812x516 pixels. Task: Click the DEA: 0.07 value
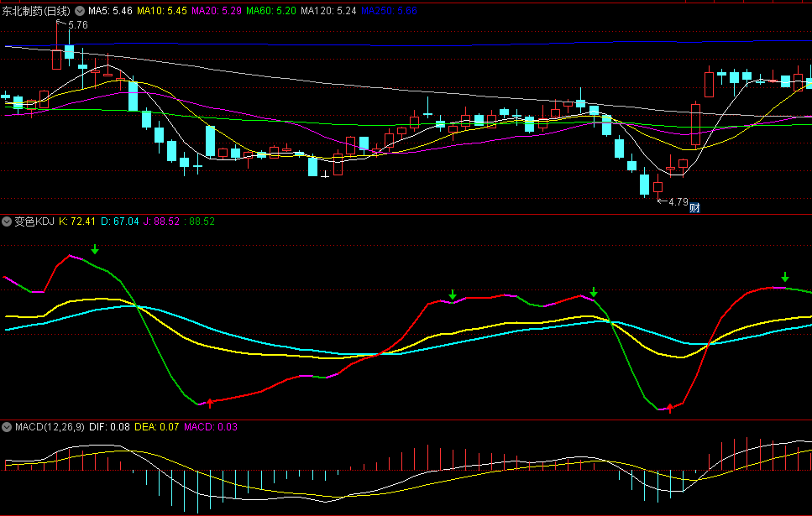pos(157,427)
